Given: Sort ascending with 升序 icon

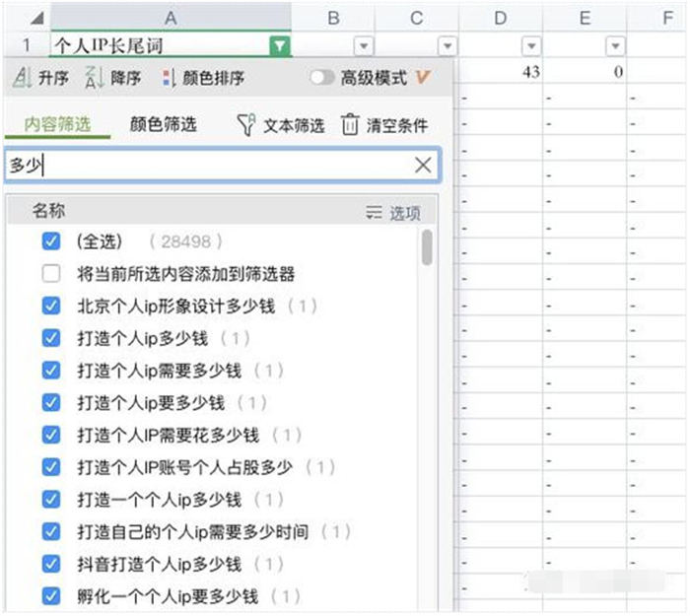Looking at the screenshot, I should pos(22,78).
